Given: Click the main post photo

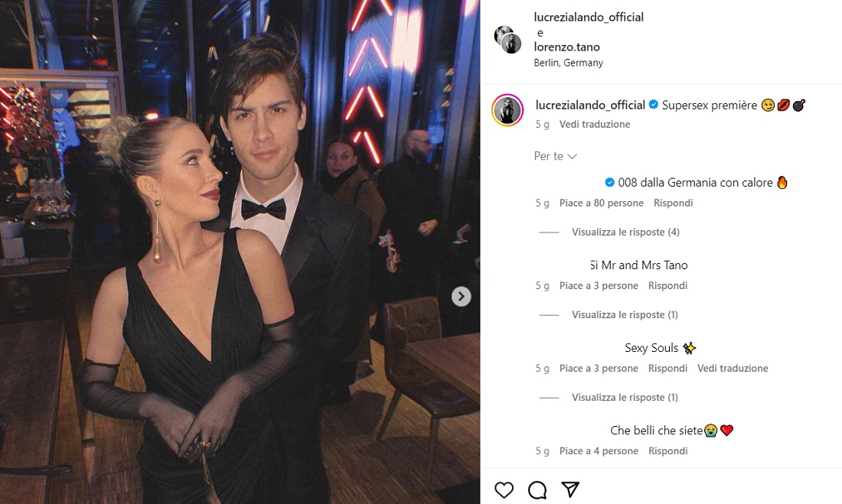Looking at the screenshot, I should click(240, 252).
